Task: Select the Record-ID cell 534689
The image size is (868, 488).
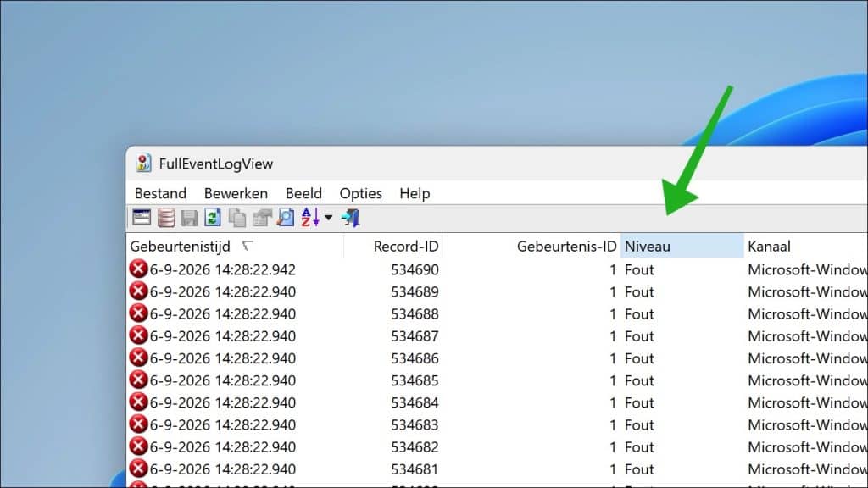Action: pyautogui.click(x=415, y=291)
